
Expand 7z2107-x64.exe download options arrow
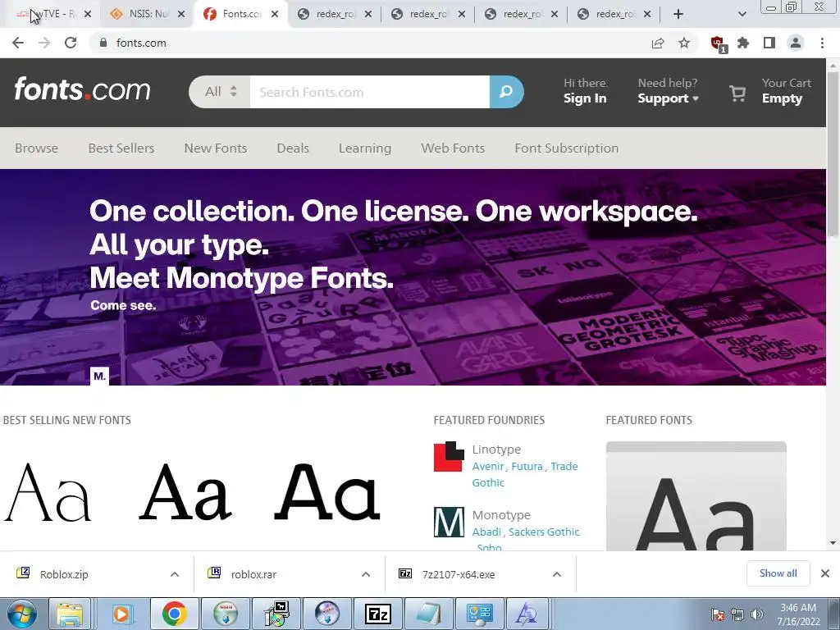557,574
